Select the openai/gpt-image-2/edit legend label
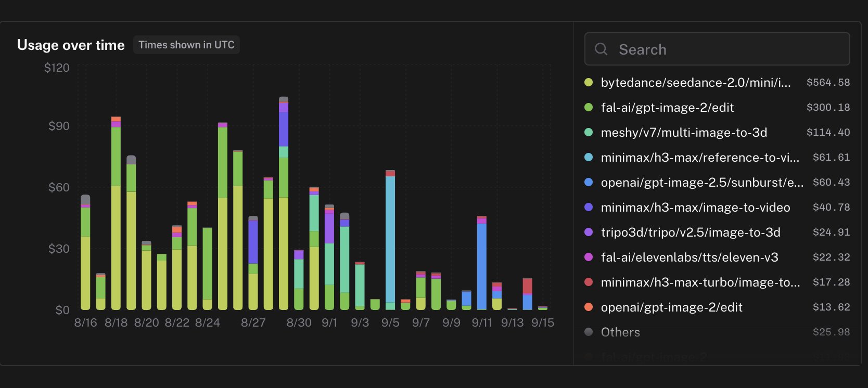 (x=671, y=307)
